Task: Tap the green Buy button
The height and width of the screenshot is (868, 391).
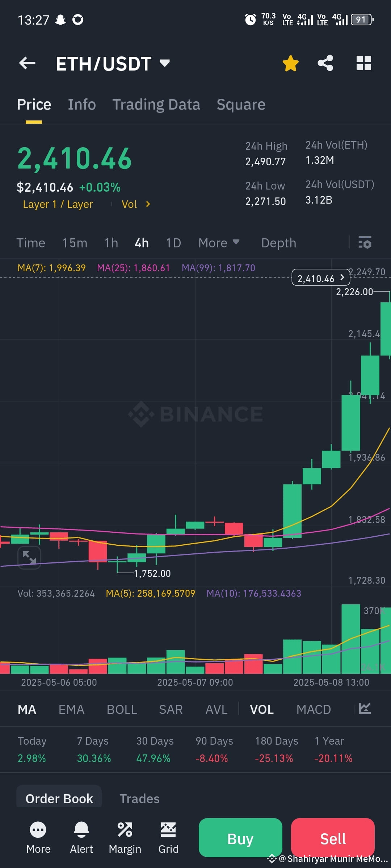Action: 240,838
